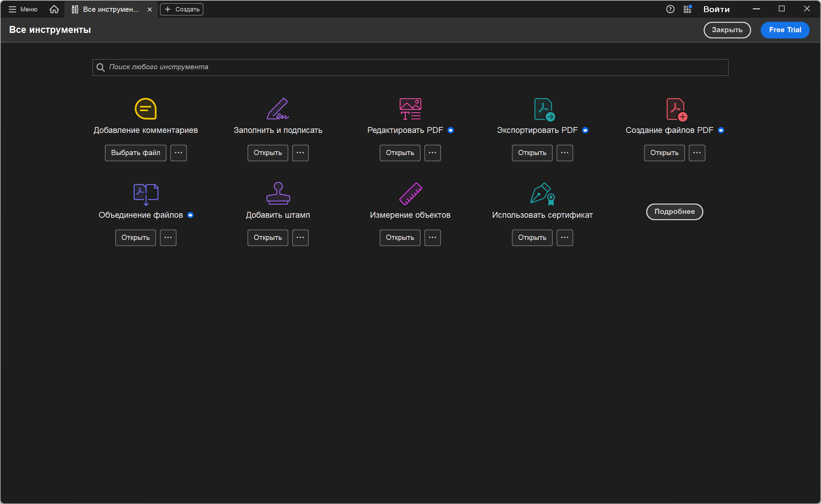821x504 pixels.
Task: Open the Edit PDF tool icon
Action: click(x=410, y=109)
